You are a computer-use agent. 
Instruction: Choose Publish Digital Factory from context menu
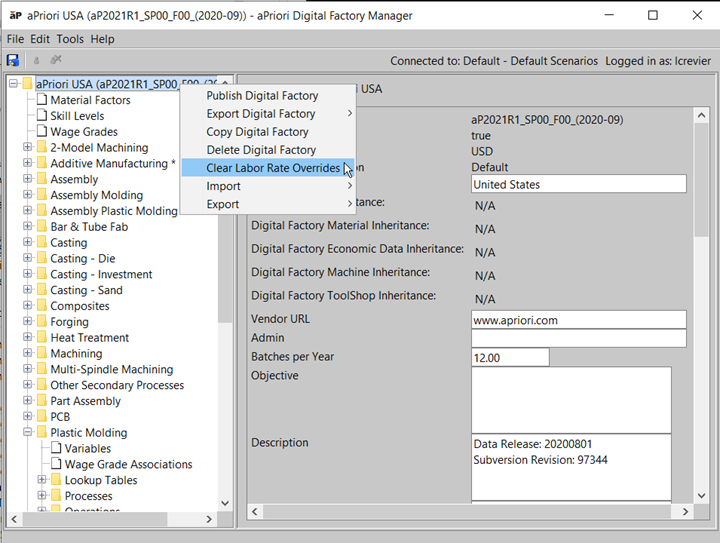[268, 95]
